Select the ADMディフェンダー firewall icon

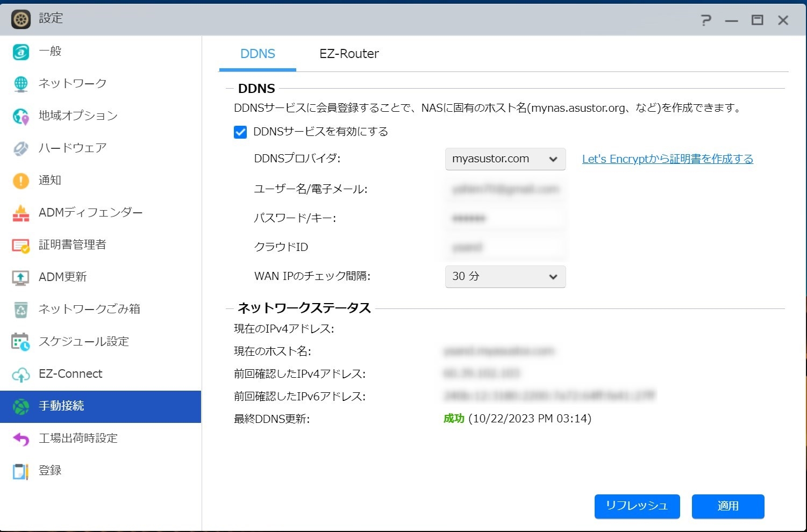[x=20, y=213]
